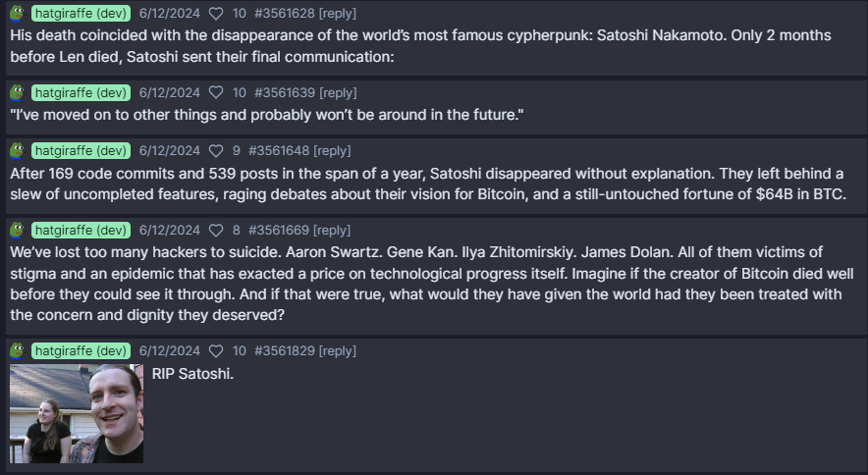Open hatgiraffe (dev) badge on first post

coord(81,14)
